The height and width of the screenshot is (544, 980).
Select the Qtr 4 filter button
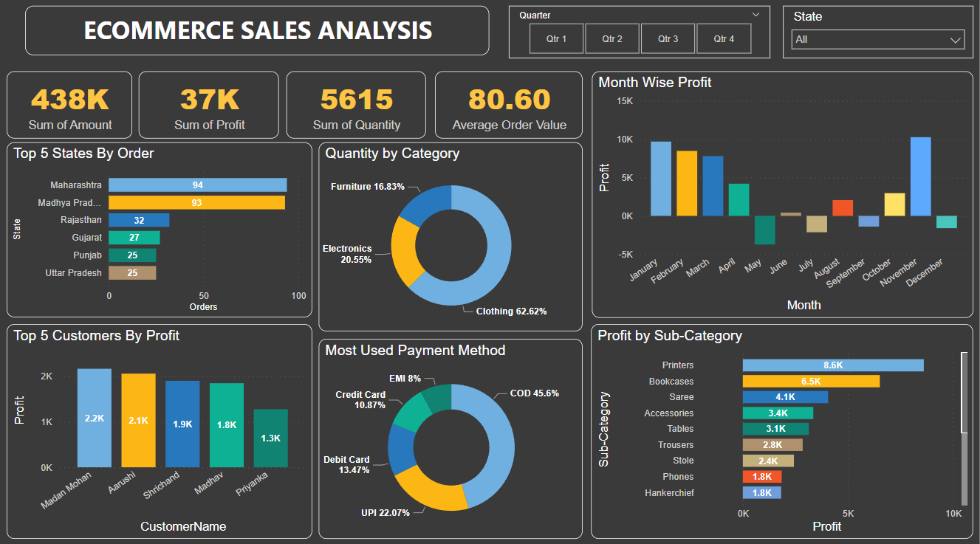[724, 38]
